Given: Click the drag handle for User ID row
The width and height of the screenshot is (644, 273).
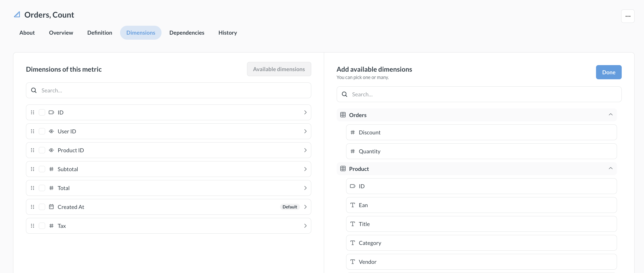Looking at the screenshot, I should [33, 131].
